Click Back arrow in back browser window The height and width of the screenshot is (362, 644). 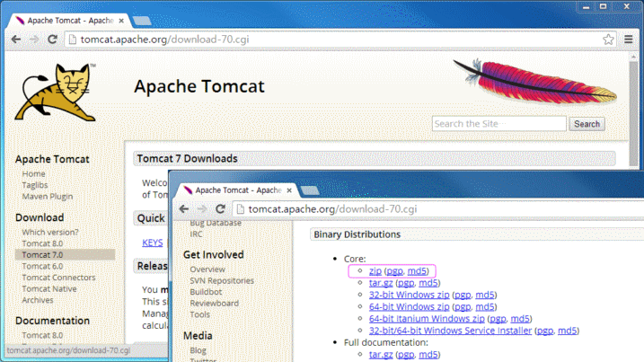pos(16,40)
